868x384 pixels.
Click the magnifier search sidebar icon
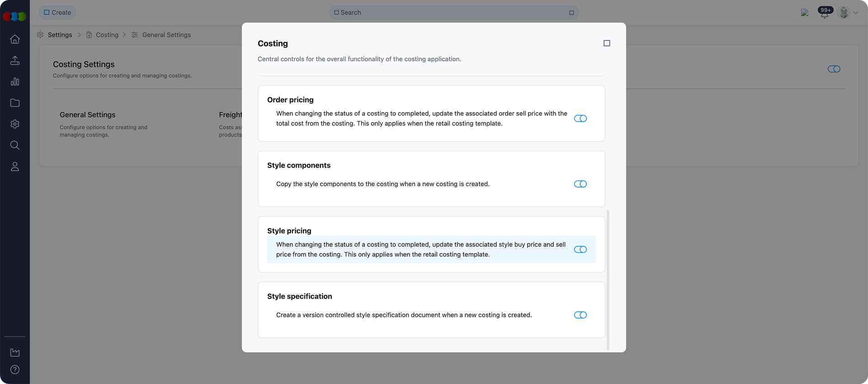[15, 145]
